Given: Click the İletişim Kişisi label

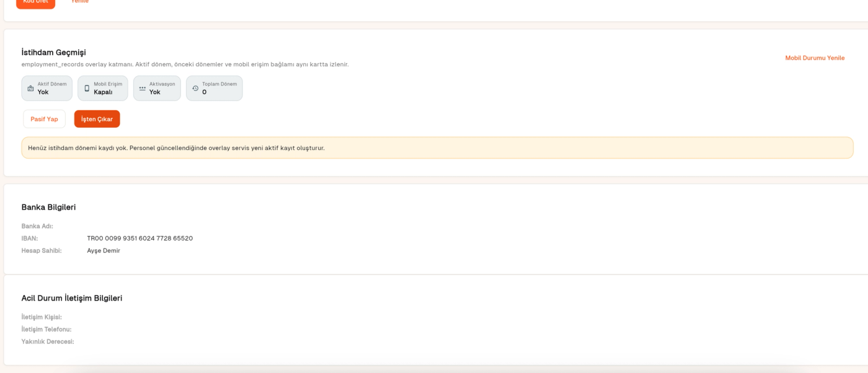Looking at the screenshot, I should click(x=42, y=317).
